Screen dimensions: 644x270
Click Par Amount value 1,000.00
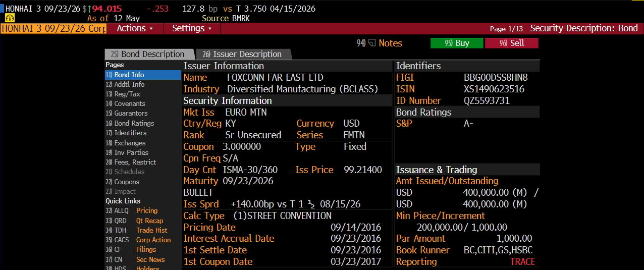tap(514, 239)
